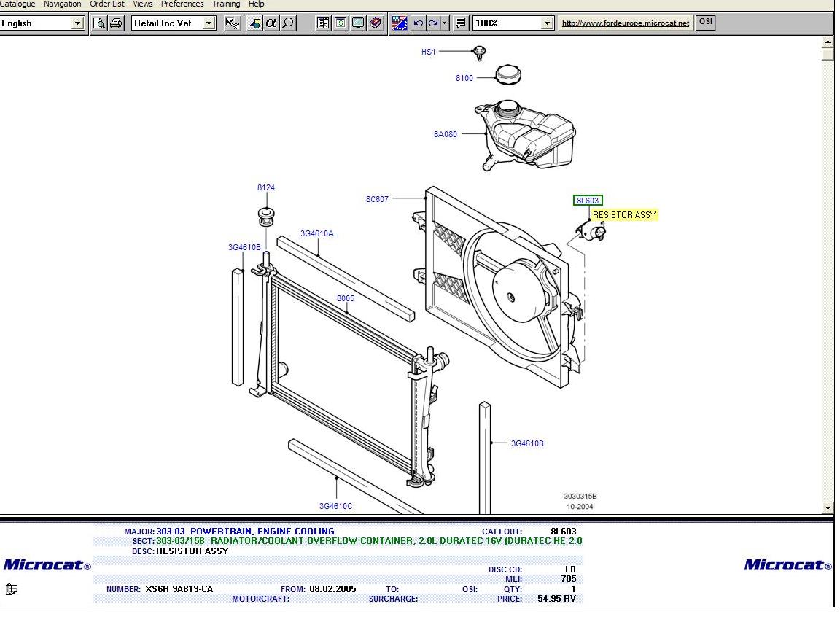The image size is (840, 630).
Task: Select the 8A080 overflow tank callout
Action: 446,134
